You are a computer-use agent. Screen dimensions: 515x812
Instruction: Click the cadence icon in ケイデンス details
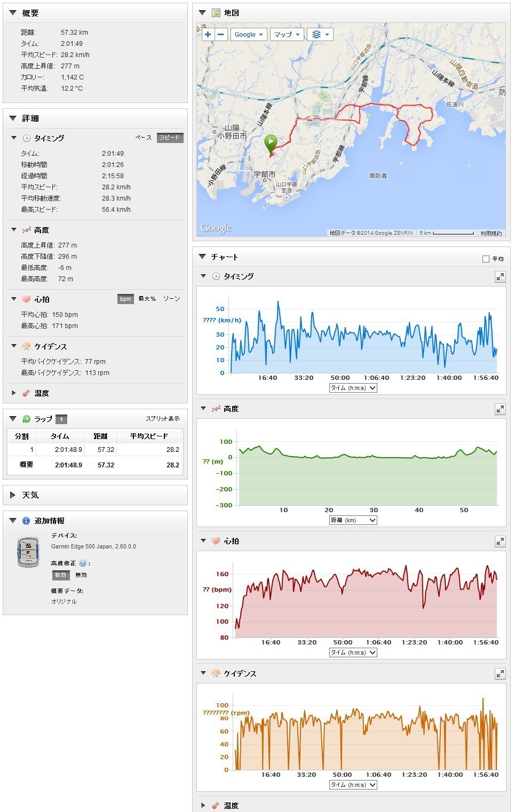point(26,346)
